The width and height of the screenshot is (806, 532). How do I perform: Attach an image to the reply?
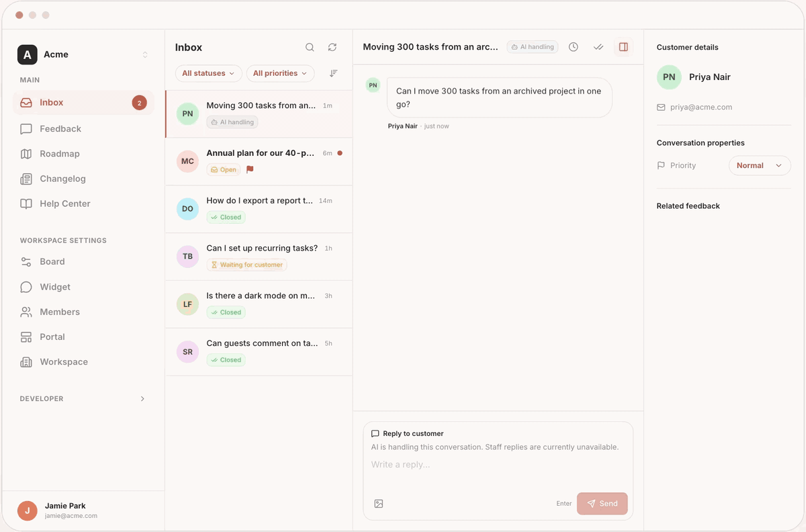(379, 504)
